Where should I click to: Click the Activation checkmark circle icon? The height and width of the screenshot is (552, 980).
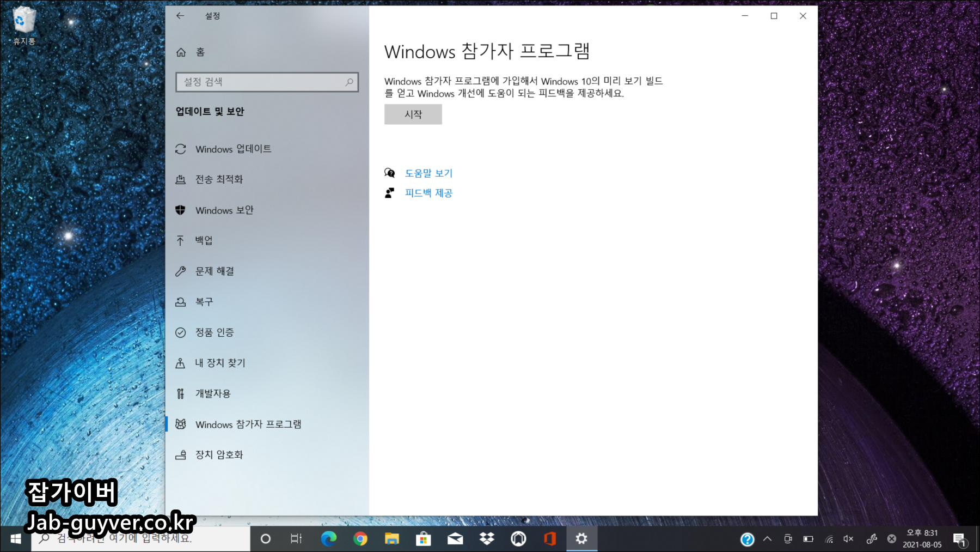[181, 332]
